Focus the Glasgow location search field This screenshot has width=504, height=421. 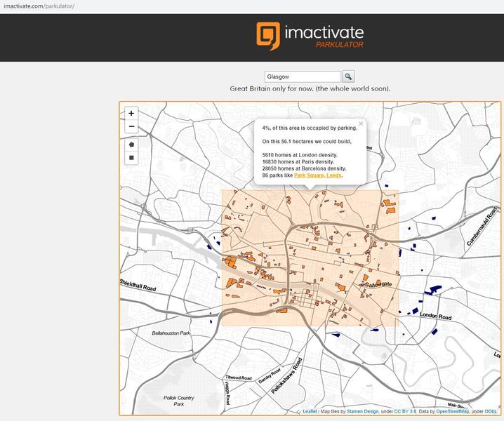coord(302,76)
